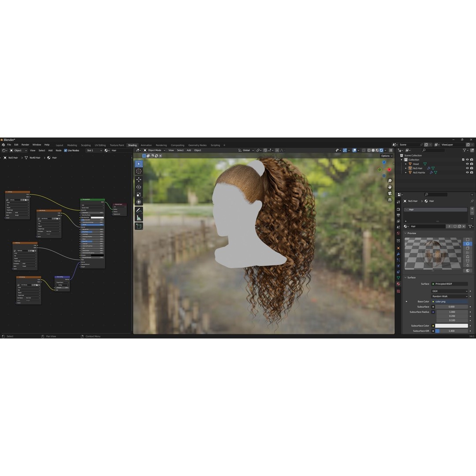476x476 pixels.
Task: Uncheck the Use Nodes checkbox
Action: [66, 150]
